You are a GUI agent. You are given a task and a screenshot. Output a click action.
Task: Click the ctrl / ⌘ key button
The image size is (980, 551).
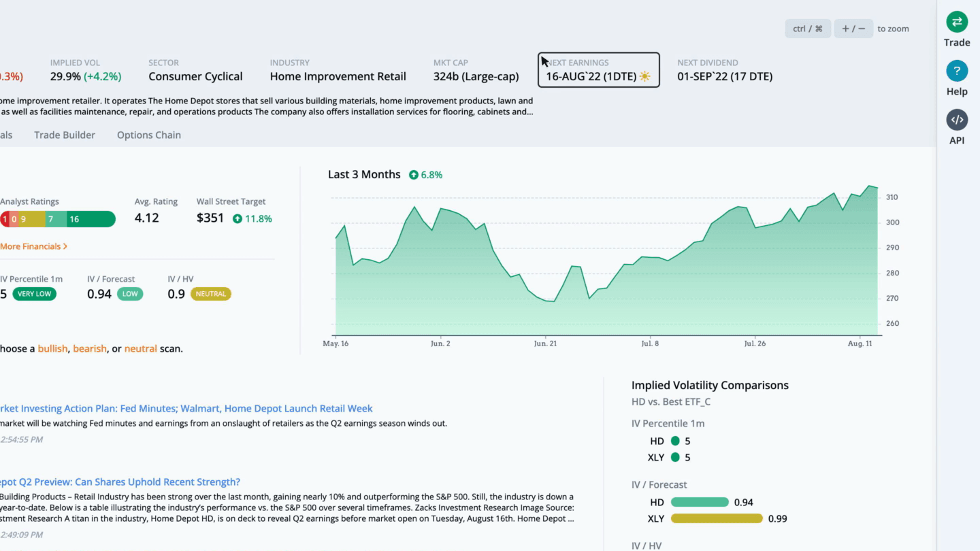[808, 29]
